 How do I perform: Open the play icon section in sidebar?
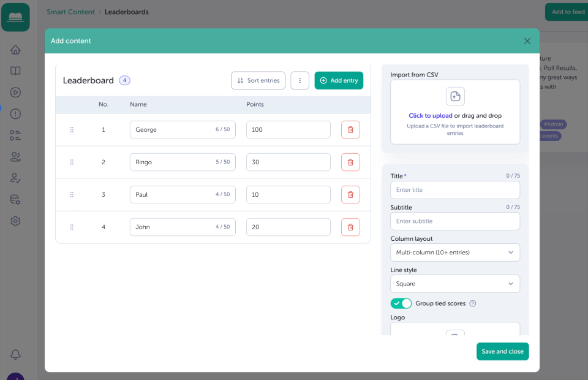pos(15,93)
